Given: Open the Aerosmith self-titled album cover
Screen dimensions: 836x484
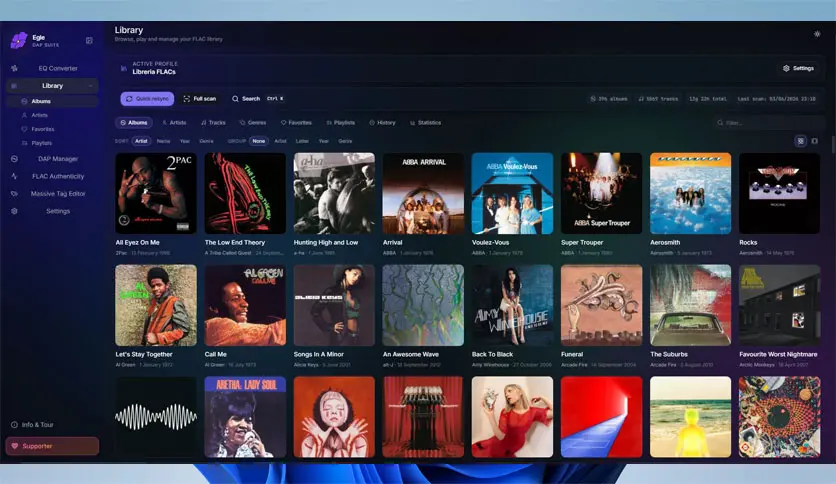Looking at the screenshot, I should (x=690, y=193).
